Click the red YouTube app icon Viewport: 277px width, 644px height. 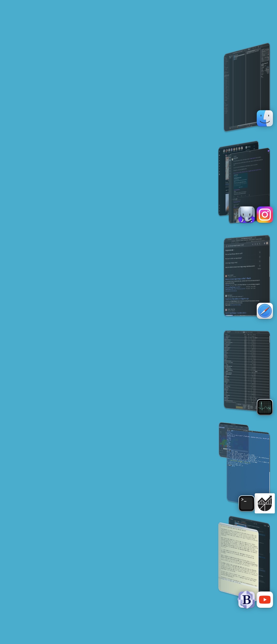point(265,600)
